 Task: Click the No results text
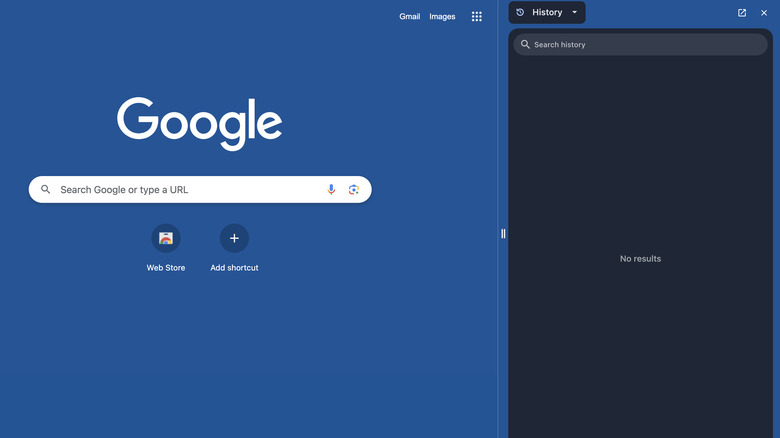[640, 259]
